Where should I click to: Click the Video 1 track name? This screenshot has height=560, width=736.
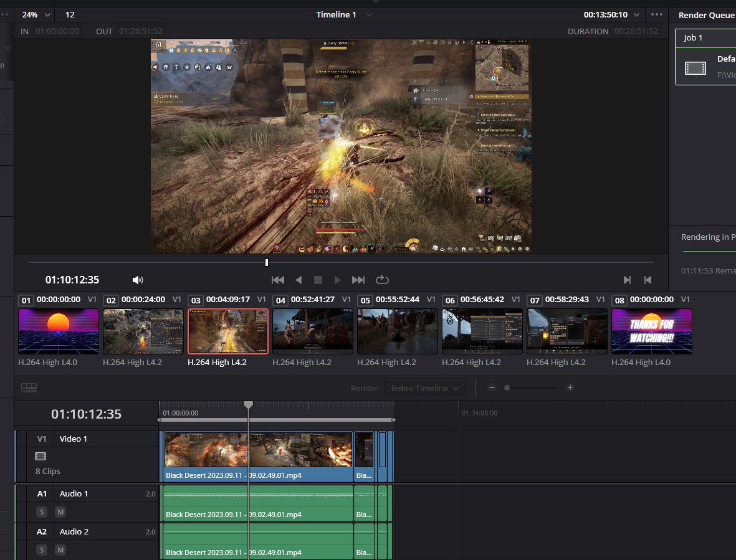coord(73,439)
